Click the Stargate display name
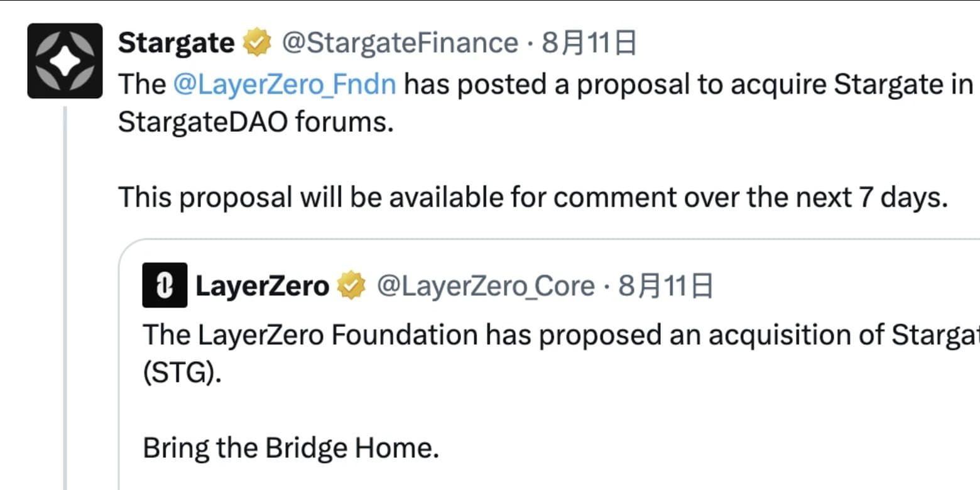The width and height of the screenshot is (980, 490). (177, 43)
